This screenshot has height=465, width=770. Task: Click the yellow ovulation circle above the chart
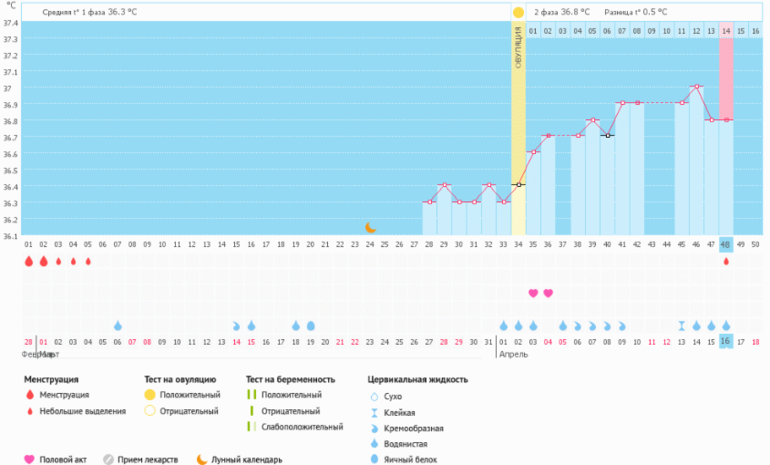pos(518,12)
